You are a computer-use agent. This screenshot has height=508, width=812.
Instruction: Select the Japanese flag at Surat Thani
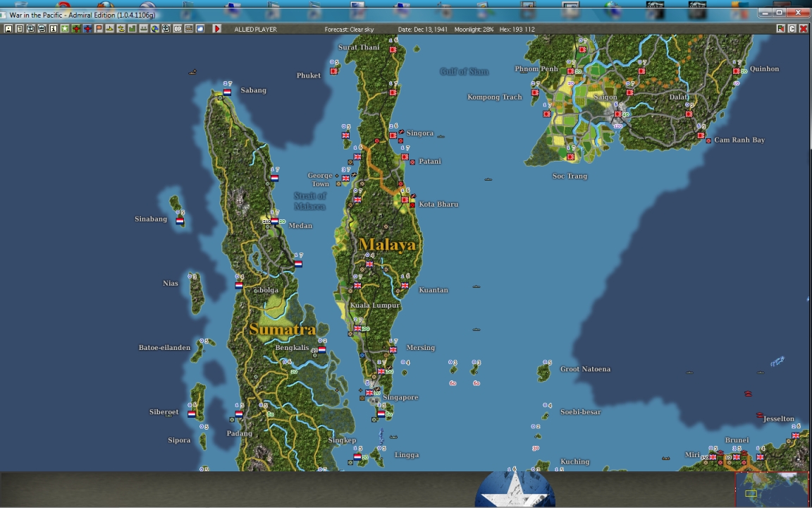[x=393, y=50]
